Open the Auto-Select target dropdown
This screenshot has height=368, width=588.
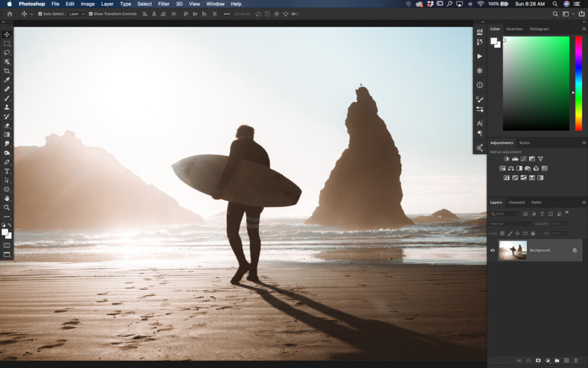(x=75, y=14)
